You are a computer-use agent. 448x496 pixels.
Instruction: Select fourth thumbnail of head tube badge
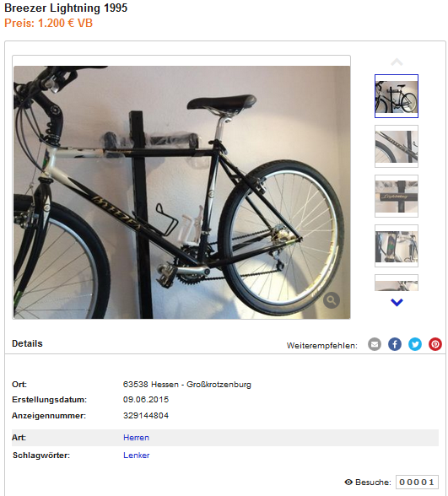[x=397, y=245]
